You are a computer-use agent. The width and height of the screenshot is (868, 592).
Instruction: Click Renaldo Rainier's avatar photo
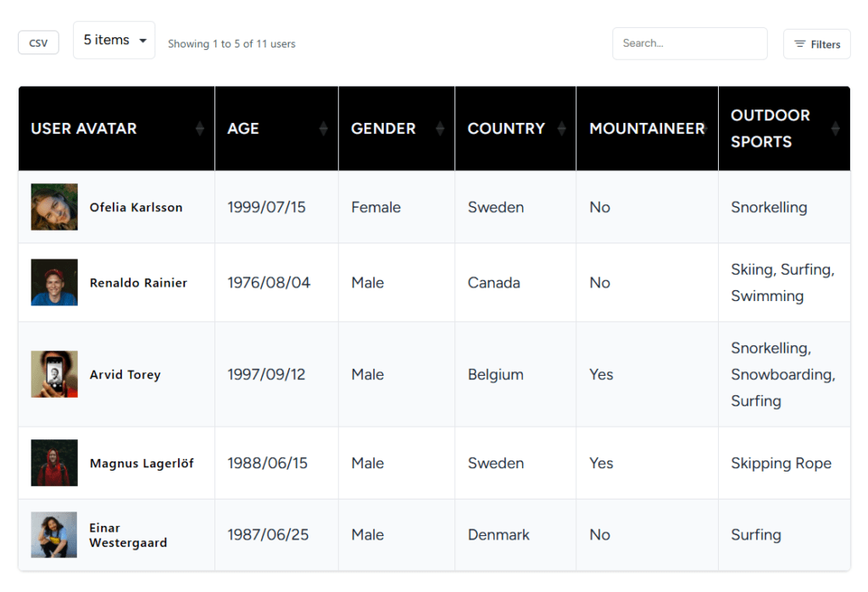coord(54,282)
